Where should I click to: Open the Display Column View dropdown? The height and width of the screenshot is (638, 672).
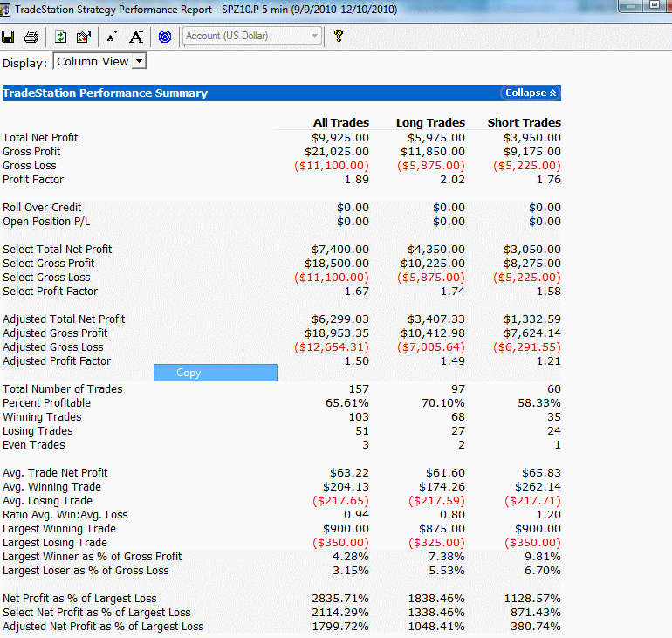point(99,61)
